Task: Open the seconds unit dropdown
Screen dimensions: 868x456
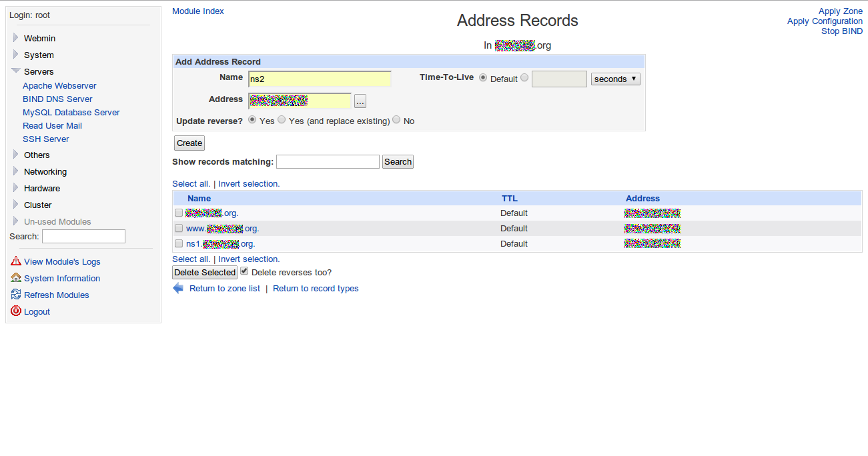Action: (615, 79)
